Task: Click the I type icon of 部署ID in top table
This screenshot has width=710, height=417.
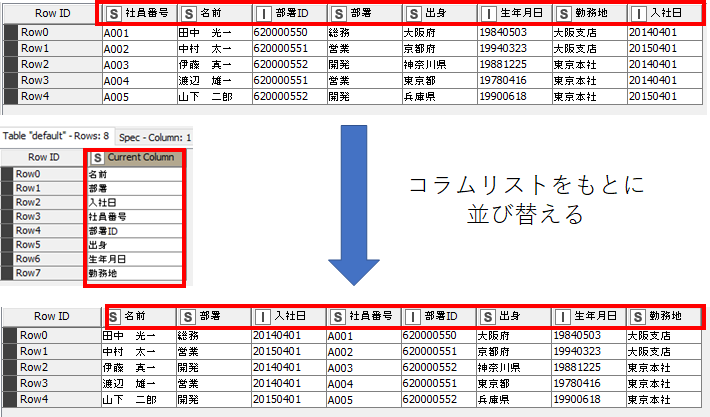Action: [x=264, y=14]
